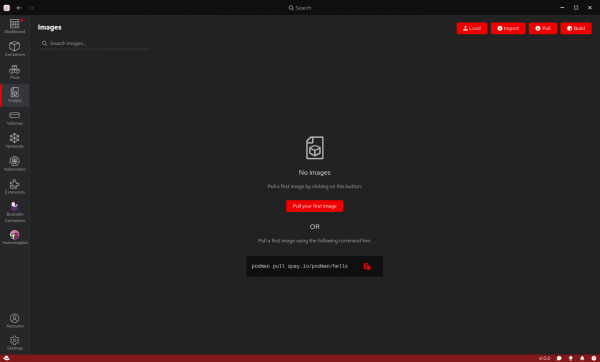Open the Hummingbird extension
The height and width of the screenshot is (362, 600).
(15, 237)
